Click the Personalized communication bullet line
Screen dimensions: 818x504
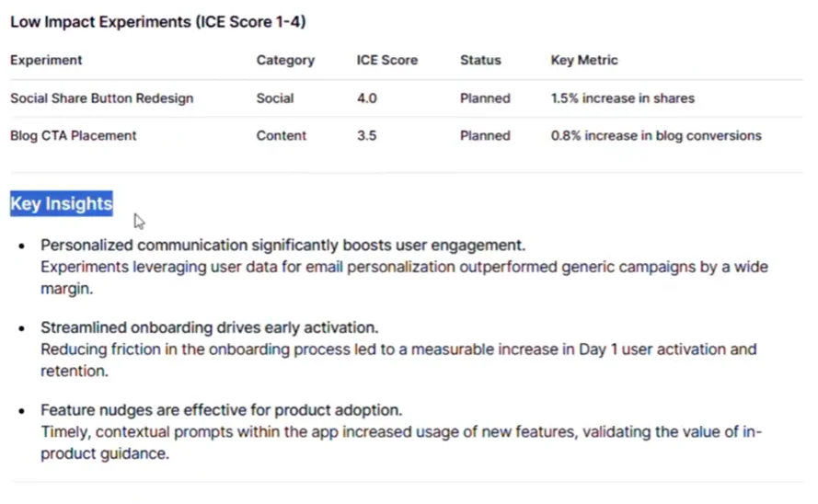(x=282, y=246)
